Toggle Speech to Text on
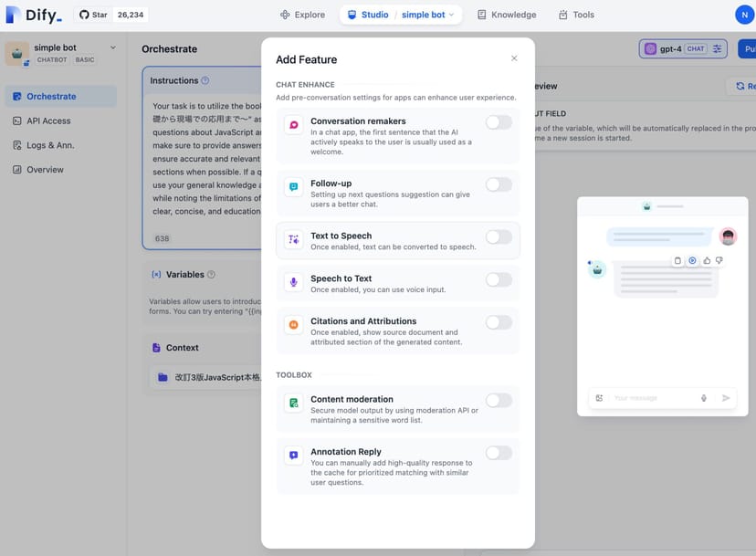756x556 pixels. pyautogui.click(x=499, y=280)
